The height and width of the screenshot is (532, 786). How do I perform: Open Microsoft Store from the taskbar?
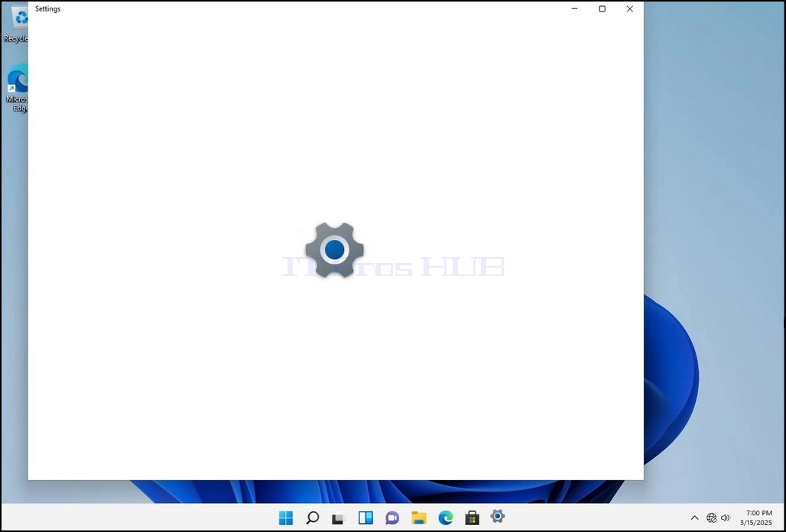472,517
